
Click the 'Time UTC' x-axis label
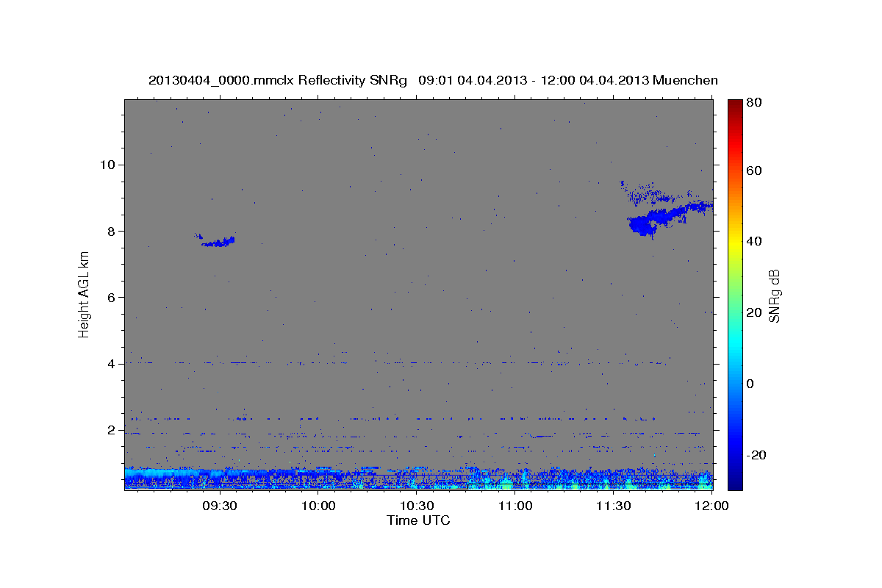click(x=418, y=520)
